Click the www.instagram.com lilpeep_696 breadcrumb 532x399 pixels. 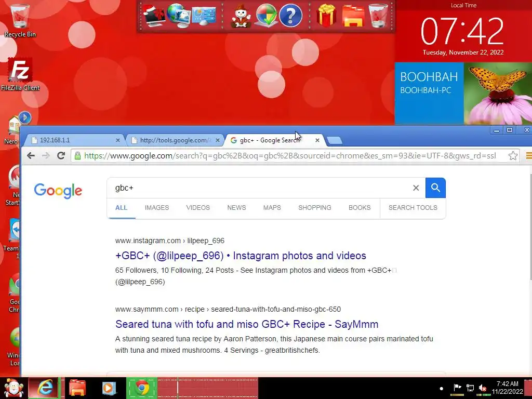pos(170,241)
